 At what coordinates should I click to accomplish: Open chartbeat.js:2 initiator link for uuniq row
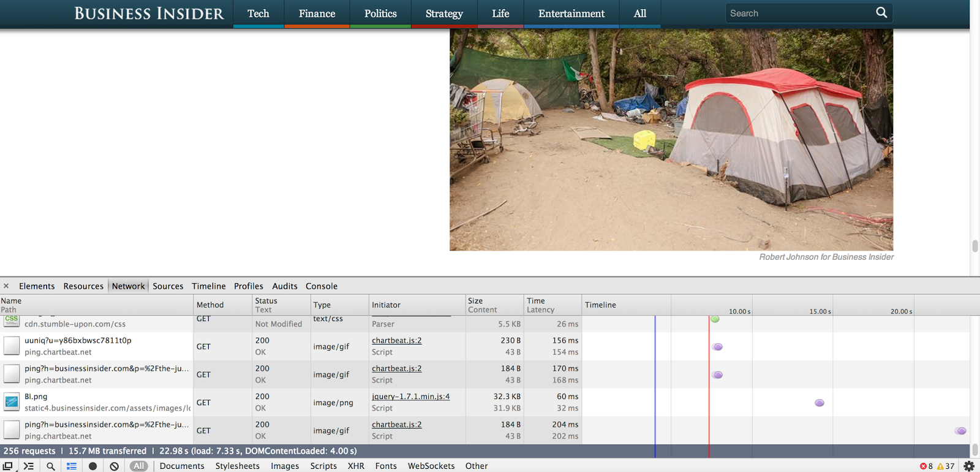click(x=396, y=340)
